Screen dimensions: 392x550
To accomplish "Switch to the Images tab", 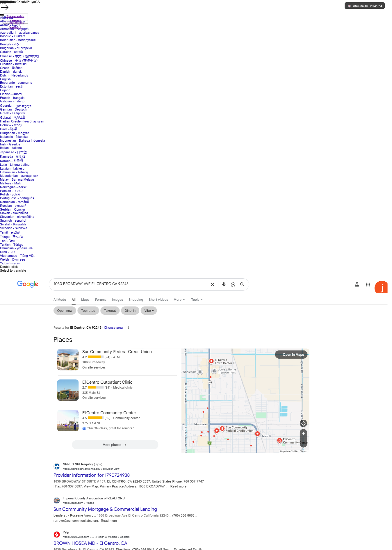I will [117, 300].
